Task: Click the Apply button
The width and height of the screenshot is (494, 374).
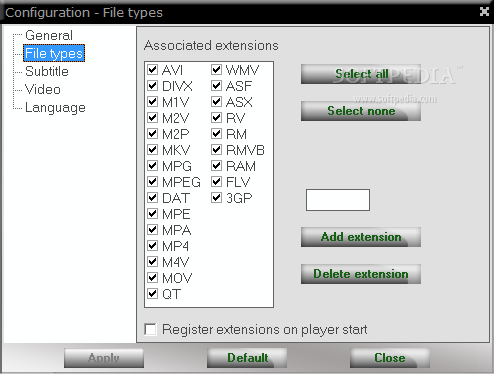Action: tap(104, 358)
